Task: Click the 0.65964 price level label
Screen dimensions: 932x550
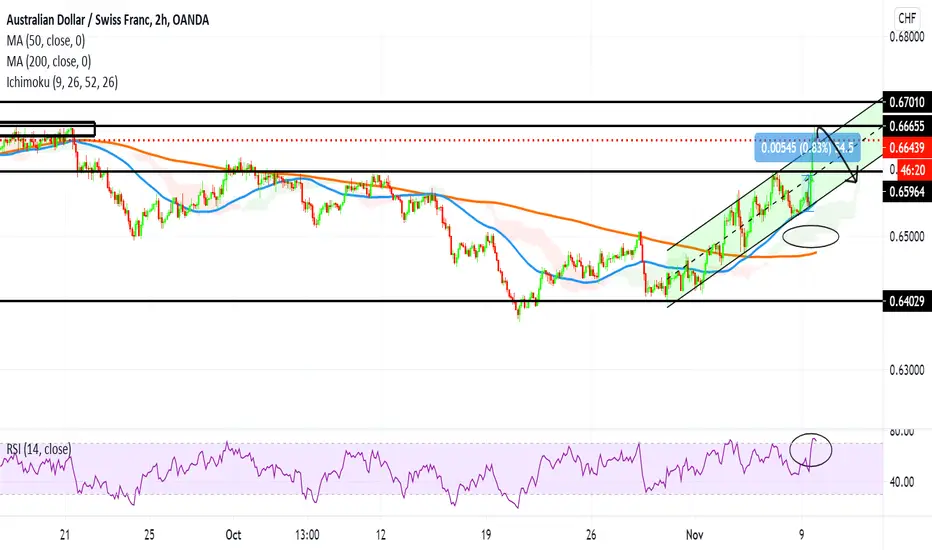Action: click(x=907, y=191)
